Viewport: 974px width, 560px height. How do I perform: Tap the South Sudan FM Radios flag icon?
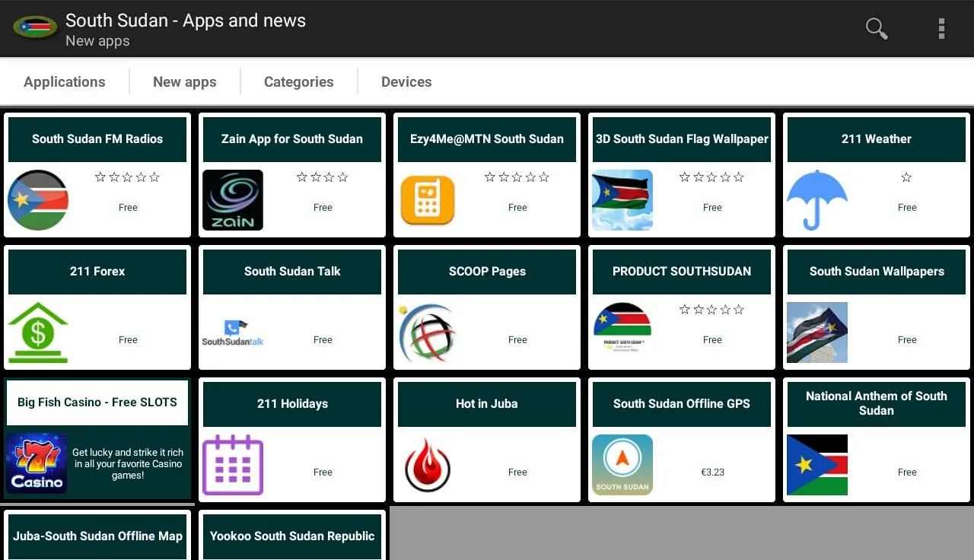coord(38,200)
